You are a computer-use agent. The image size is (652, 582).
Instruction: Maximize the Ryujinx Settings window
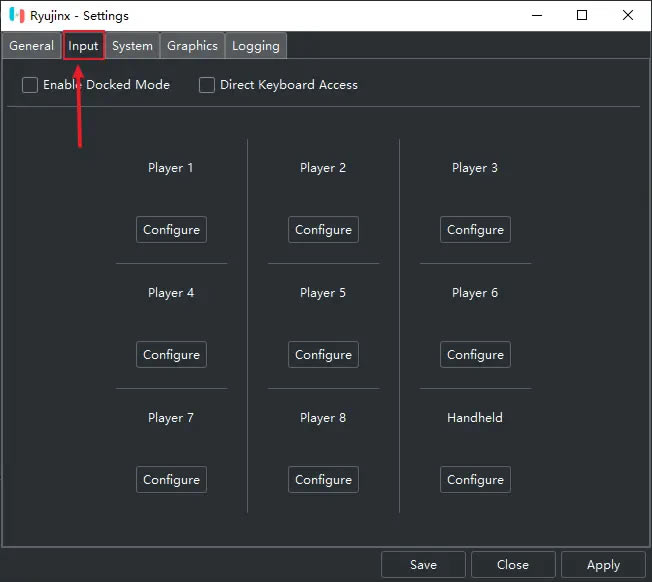point(582,15)
